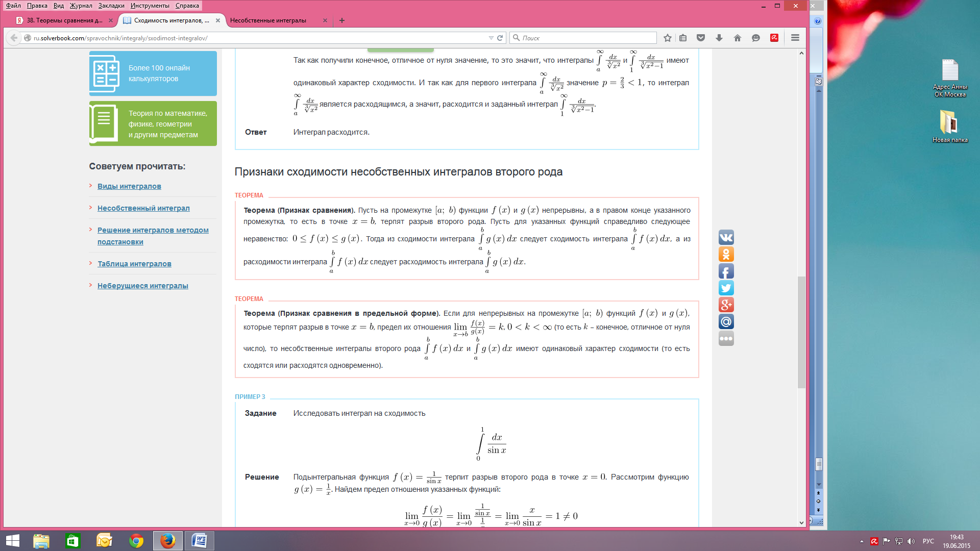Image resolution: width=980 pixels, height=551 pixels.
Task: Go back to previous page
Action: point(14,38)
